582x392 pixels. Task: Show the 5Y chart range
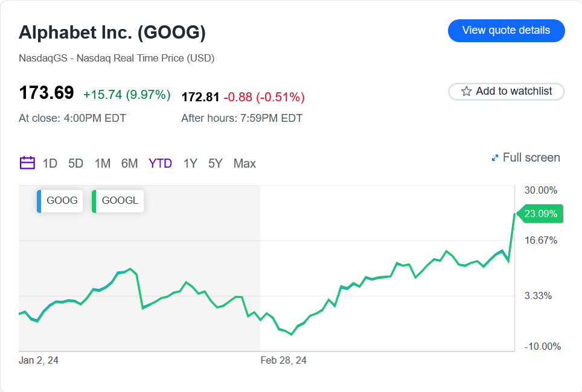(216, 163)
